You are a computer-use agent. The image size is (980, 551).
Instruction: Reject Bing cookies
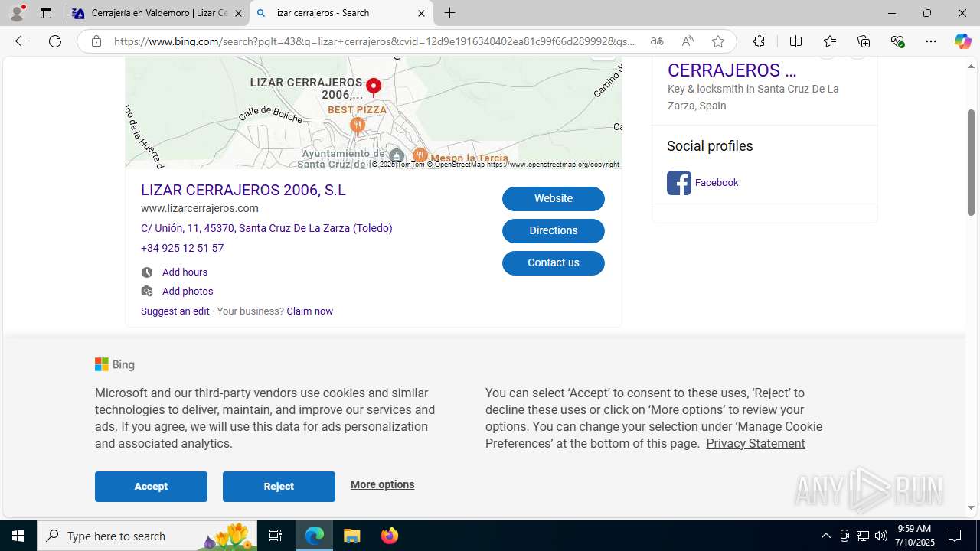279,487
